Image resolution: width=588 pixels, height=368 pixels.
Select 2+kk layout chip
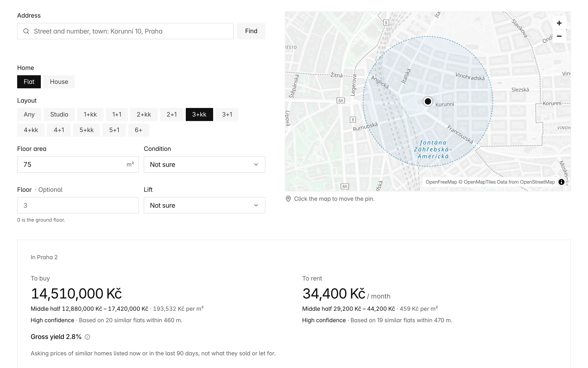144,114
